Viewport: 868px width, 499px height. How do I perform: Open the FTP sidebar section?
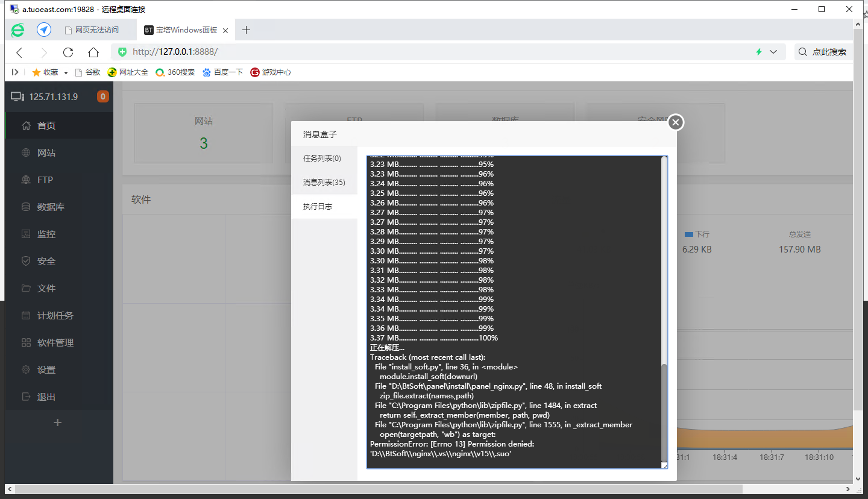(x=59, y=180)
